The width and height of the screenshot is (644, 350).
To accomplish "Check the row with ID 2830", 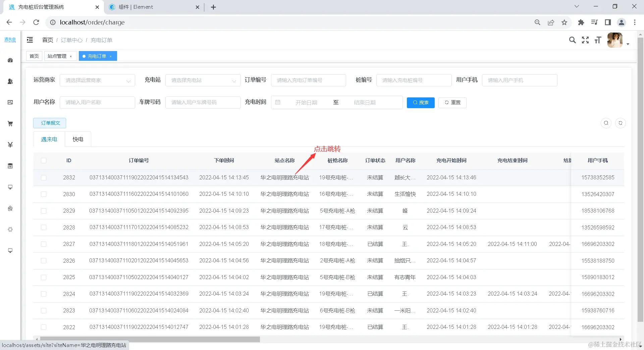I will pyautogui.click(x=44, y=194).
